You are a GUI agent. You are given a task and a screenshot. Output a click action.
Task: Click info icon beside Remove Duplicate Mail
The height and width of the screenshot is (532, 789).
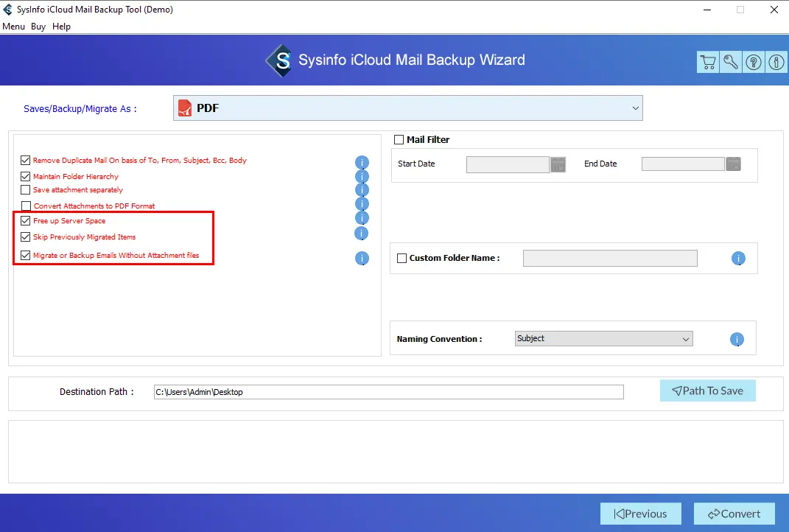[x=362, y=162]
